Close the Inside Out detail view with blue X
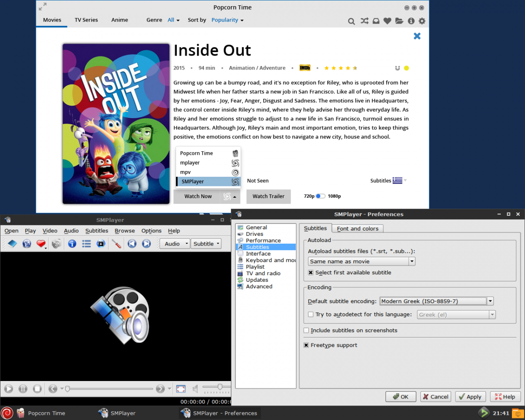This screenshot has height=420, width=525. (x=417, y=36)
